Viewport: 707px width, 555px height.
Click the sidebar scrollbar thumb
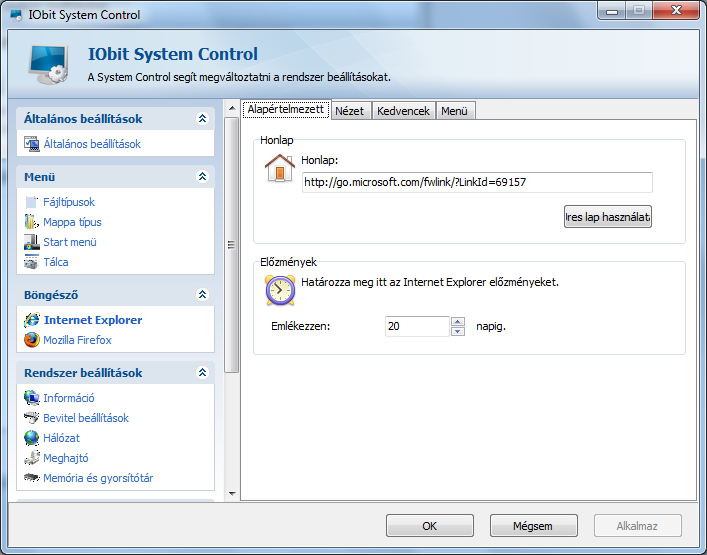point(232,245)
